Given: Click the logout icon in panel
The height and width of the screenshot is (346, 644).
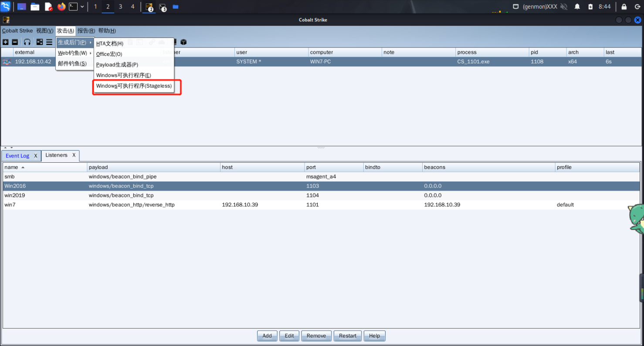Looking at the screenshot, I should [637, 7].
